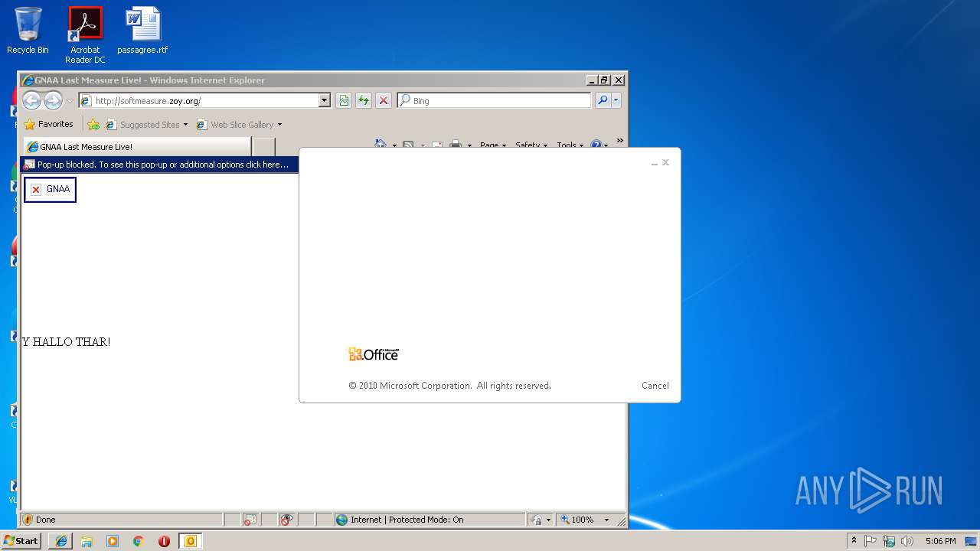Open the recent pages dropdown arrow
Image resolution: width=980 pixels, height=551 pixels.
pyautogui.click(x=70, y=101)
